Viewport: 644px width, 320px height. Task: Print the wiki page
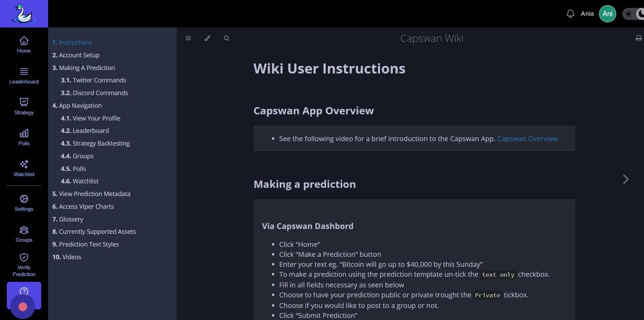[x=639, y=38]
